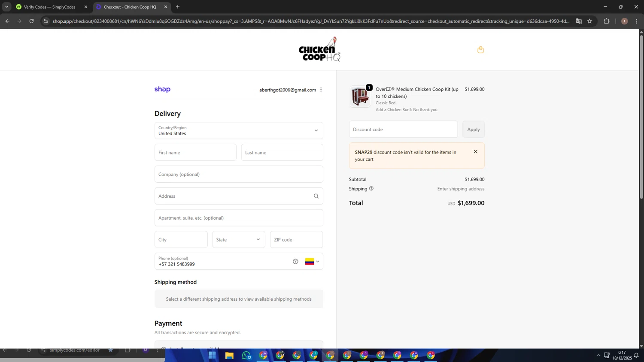Go back to the previous page
This screenshot has width=644, height=362.
[x=7, y=21]
